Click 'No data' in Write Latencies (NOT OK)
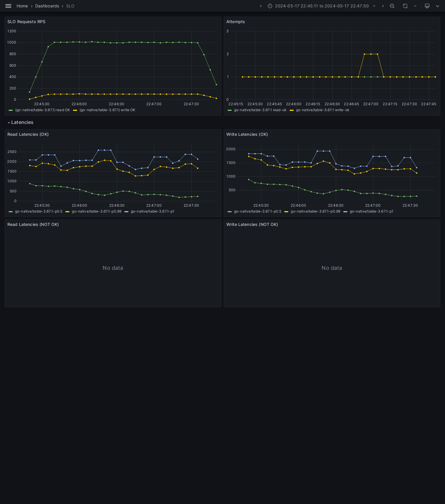Viewport: 445px width, 504px height. tap(332, 268)
